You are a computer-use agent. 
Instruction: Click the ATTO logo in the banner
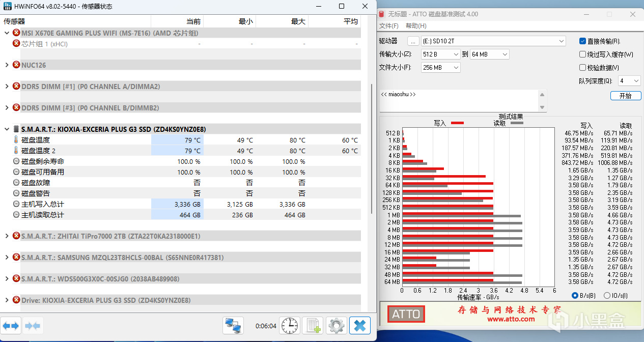(406, 314)
